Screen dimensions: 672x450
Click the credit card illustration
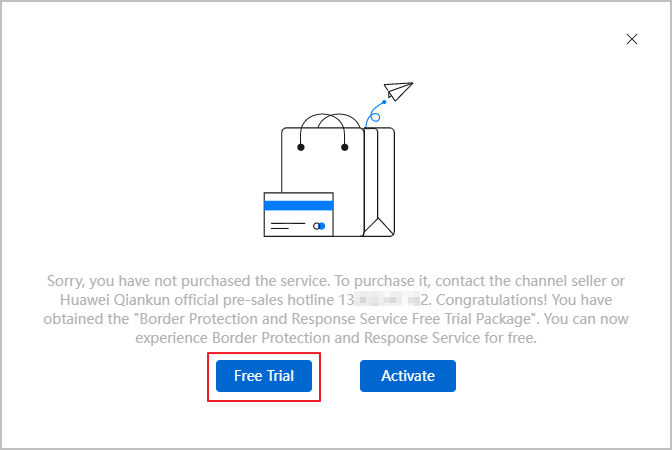[x=299, y=214]
